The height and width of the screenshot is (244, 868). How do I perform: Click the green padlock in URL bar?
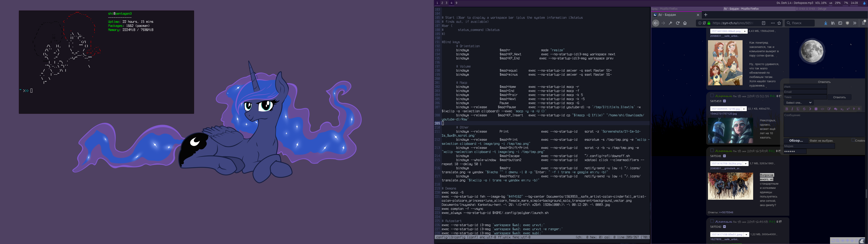click(x=709, y=23)
